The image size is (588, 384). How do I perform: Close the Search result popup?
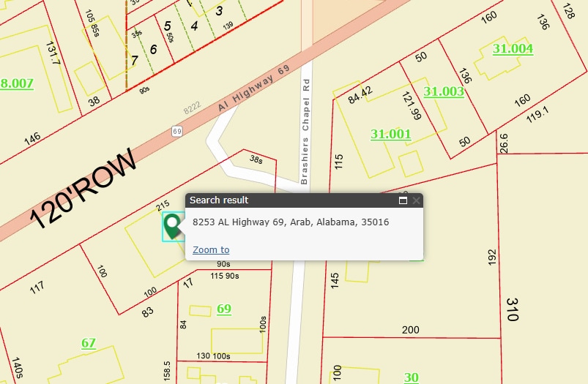[416, 200]
